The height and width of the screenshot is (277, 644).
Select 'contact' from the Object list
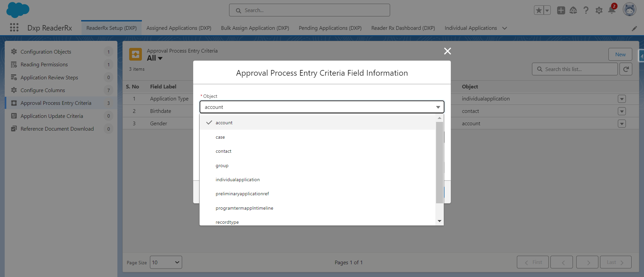[x=223, y=151]
